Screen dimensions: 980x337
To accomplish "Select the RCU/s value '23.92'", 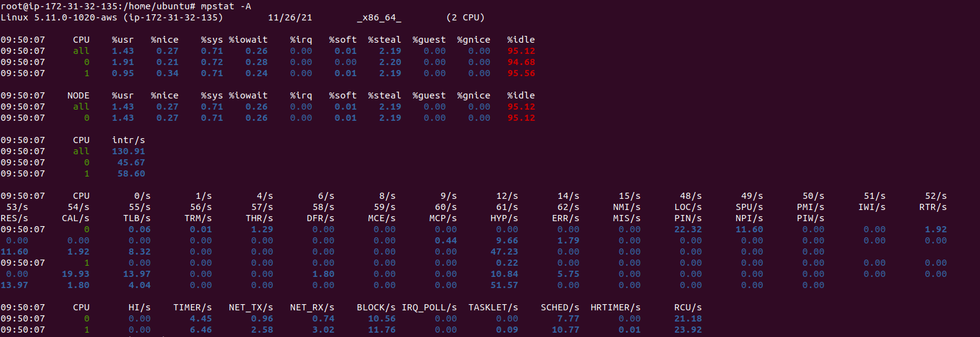I will pyautogui.click(x=688, y=330).
